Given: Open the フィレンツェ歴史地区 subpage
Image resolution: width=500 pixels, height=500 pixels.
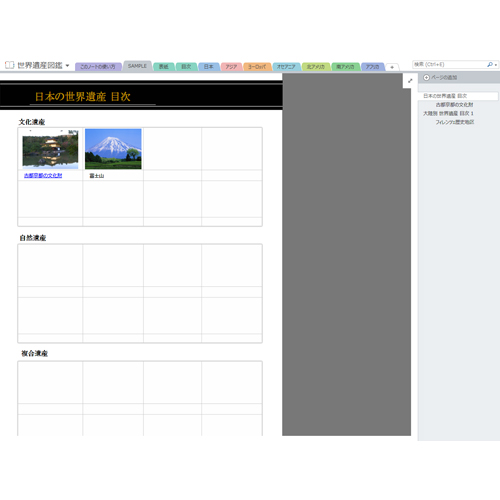Looking at the screenshot, I should tap(455, 122).
